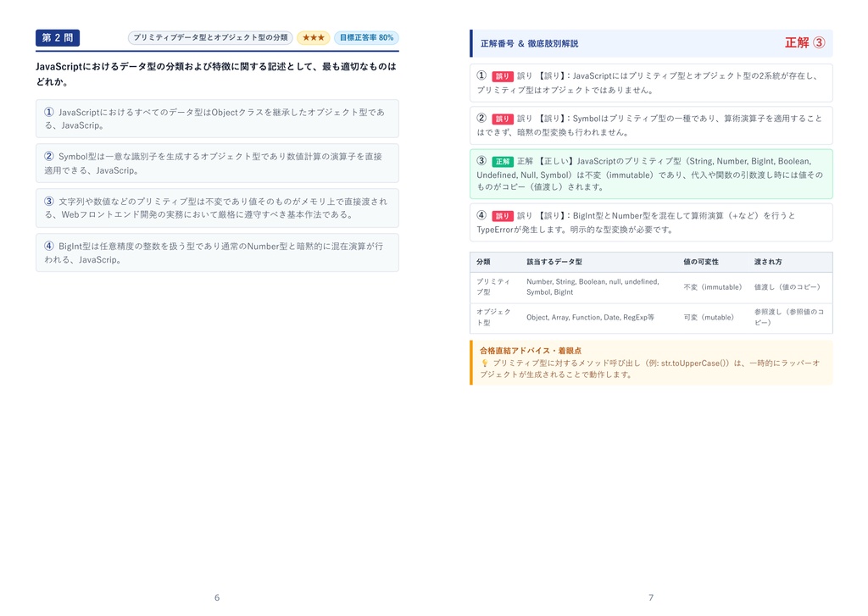Click the red 正解 ③ answer label
The height and width of the screenshot is (616, 868).
click(x=805, y=42)
